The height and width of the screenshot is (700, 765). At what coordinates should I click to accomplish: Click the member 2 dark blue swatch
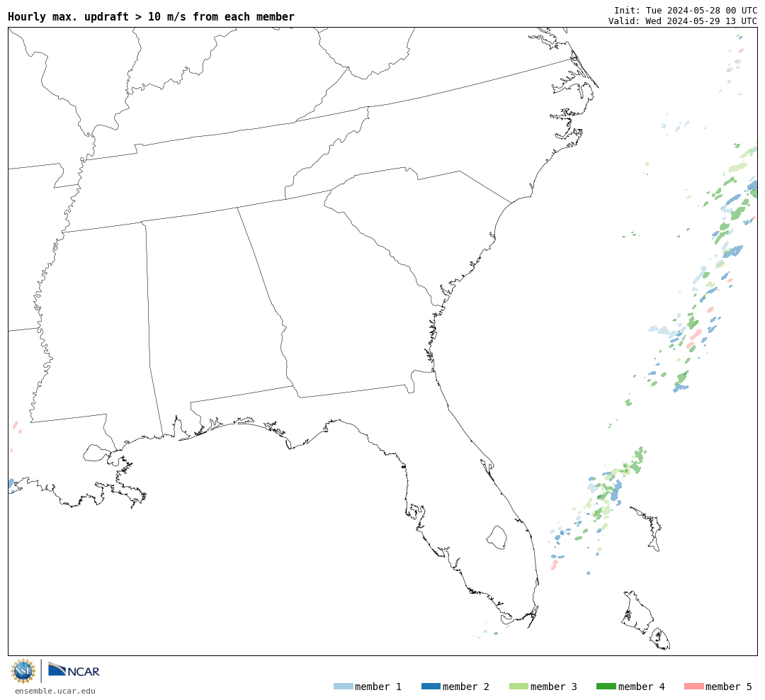click(431, 687)
